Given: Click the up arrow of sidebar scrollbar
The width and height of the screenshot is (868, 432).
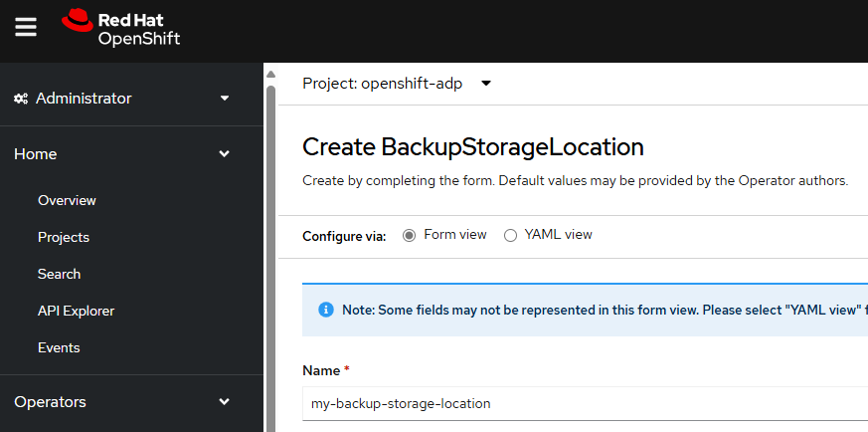Looking at the screenshot, I should coord(270,75).
